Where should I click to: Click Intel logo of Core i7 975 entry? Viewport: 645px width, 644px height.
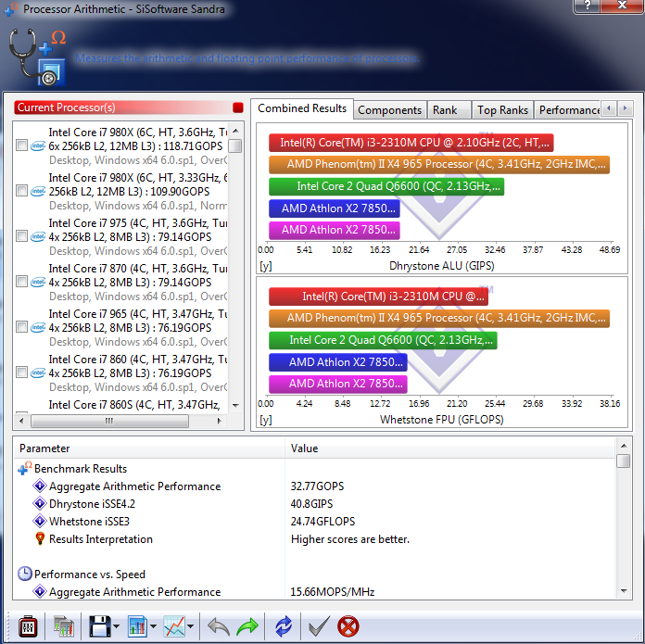click(x=38, y=236)
